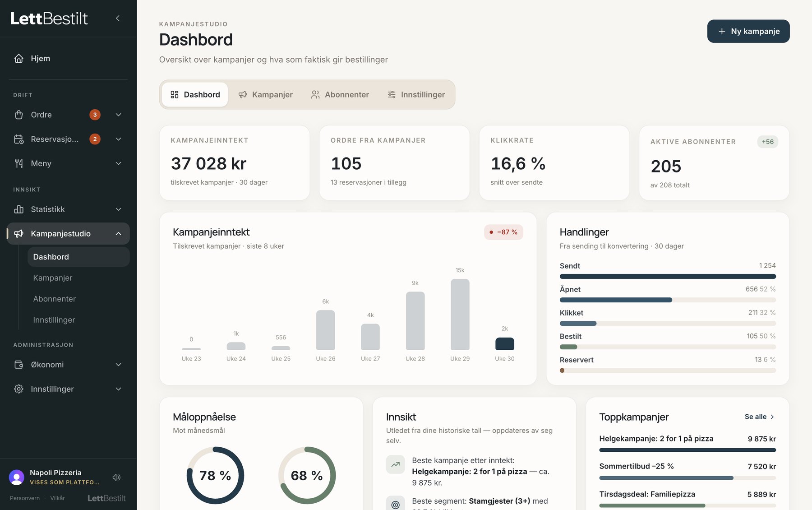Image resolution: width=812 pixels, height=510 pixels.
Task: Expand the sidebar Innstillinger chevron
Action: (119, 389)
